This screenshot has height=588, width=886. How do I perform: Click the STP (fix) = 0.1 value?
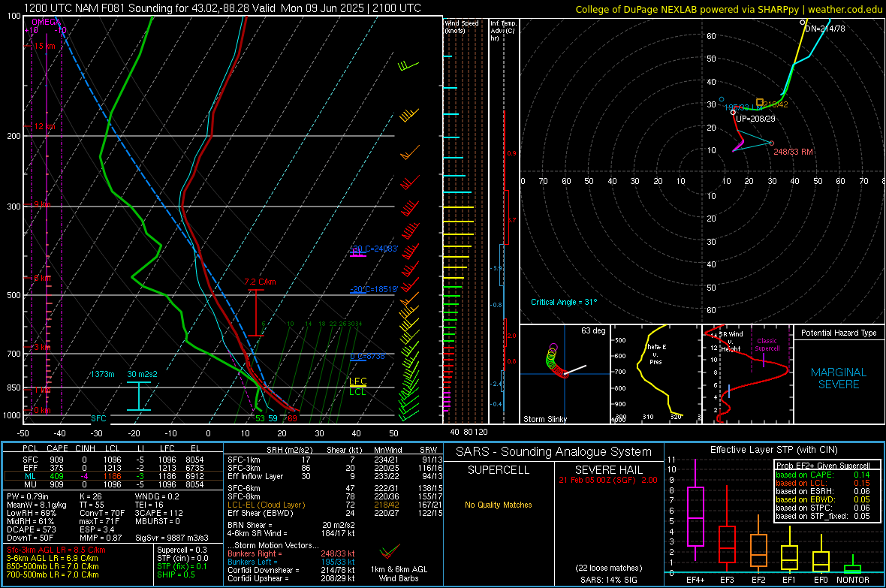click(182, 566)
